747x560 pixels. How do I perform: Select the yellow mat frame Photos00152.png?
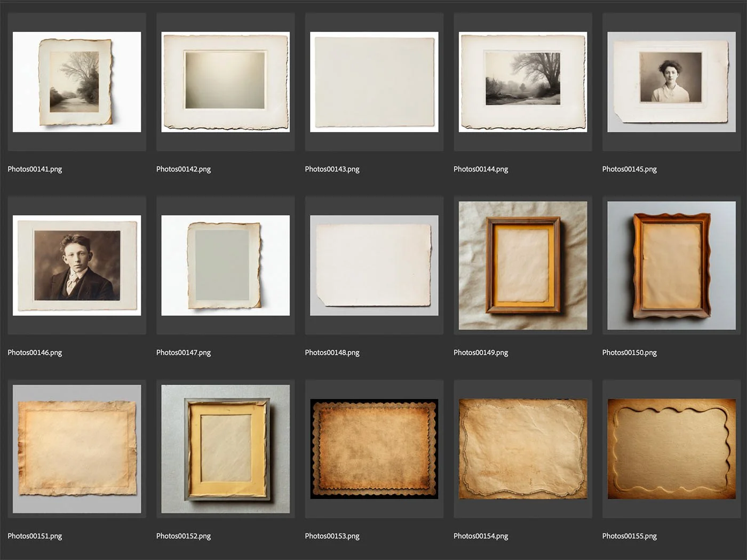click(x=226, y=449)
